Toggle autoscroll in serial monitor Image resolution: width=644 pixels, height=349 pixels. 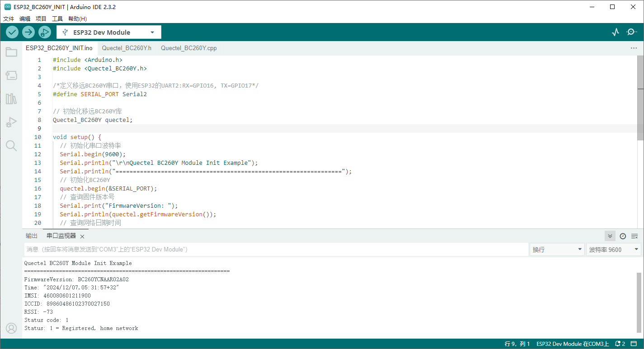point(610,236)
